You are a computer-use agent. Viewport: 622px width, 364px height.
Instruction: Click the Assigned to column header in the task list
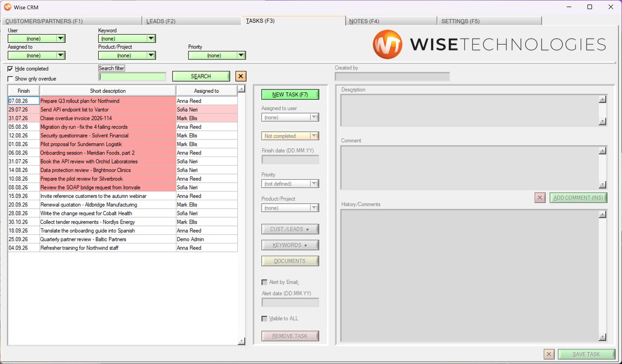[207, 91]
